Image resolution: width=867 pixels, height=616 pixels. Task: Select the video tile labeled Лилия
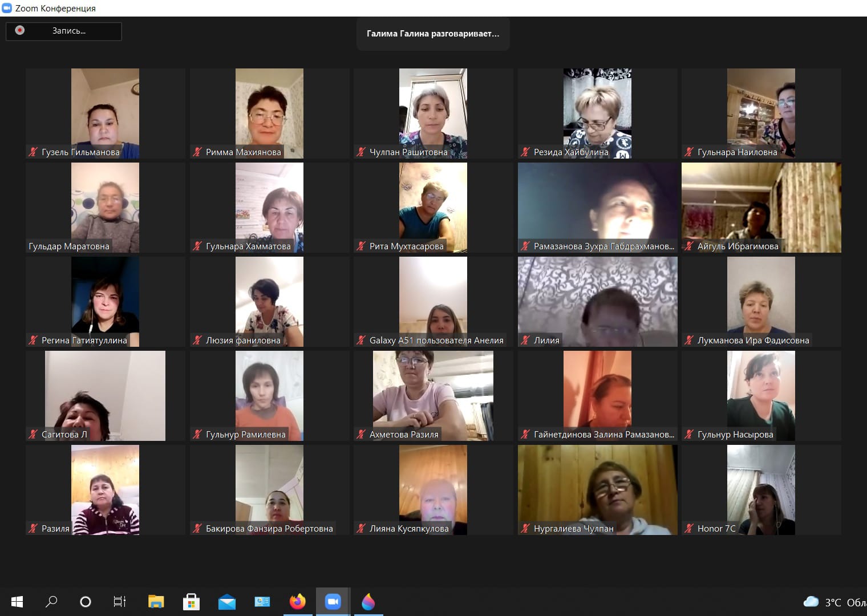[x=597, y=301]
